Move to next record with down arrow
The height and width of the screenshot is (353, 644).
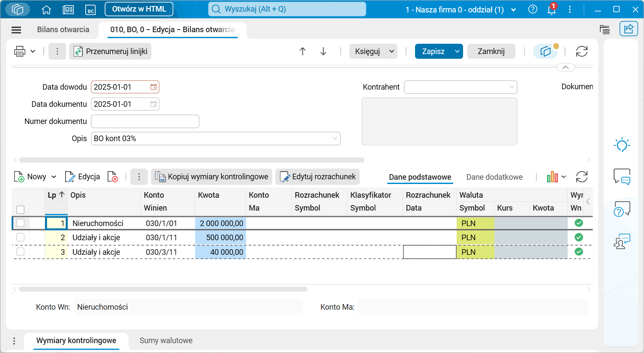click(323, 51)
